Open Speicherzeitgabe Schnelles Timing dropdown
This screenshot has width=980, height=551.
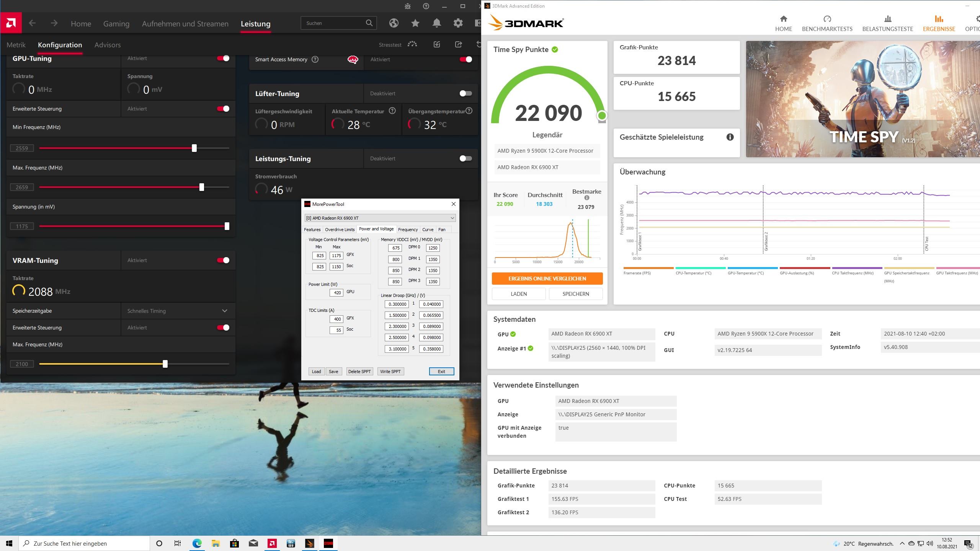(178, 311)
